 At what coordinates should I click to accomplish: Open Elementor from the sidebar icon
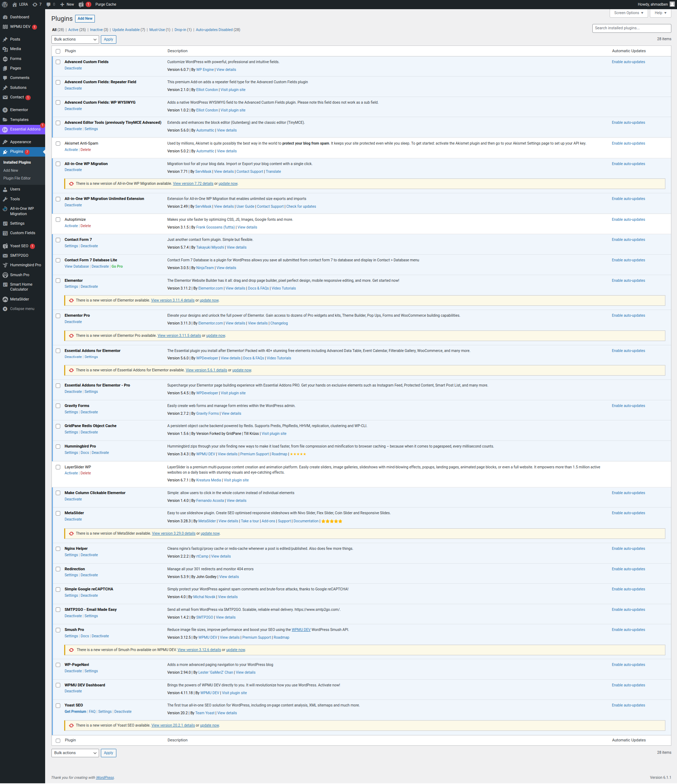[5, 110]
